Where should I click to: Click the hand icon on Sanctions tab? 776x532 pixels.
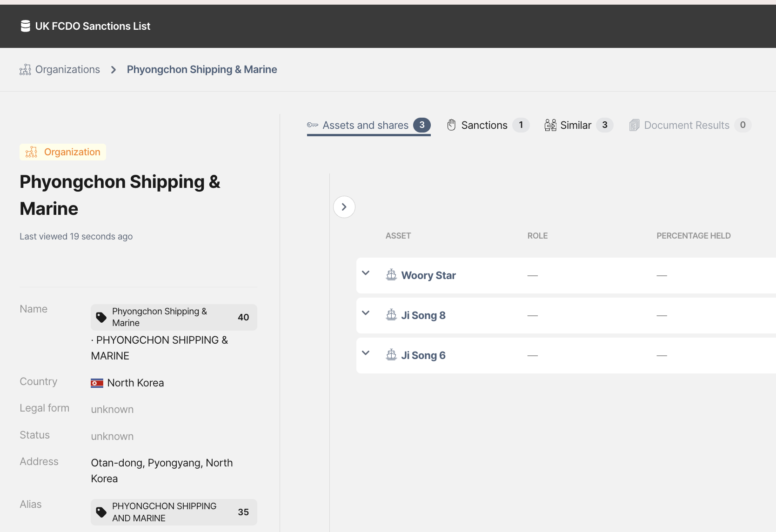(x=451, y=125)
